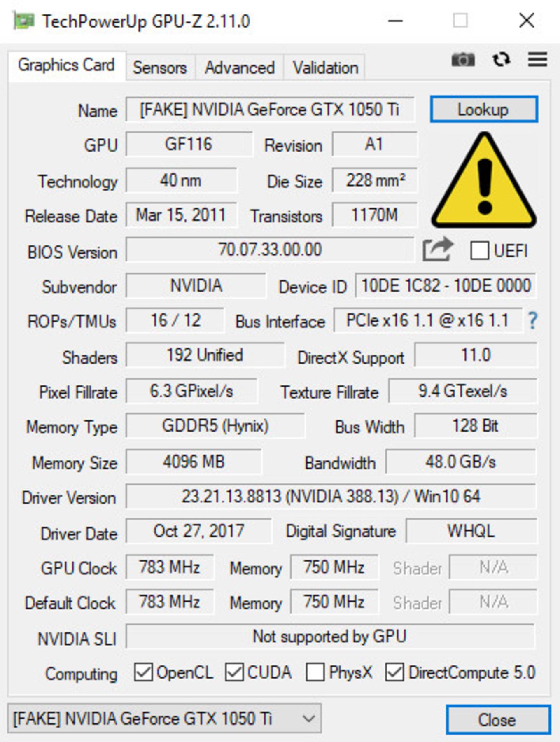Click GPU-Z app icon in title bar

pos(24,21)
